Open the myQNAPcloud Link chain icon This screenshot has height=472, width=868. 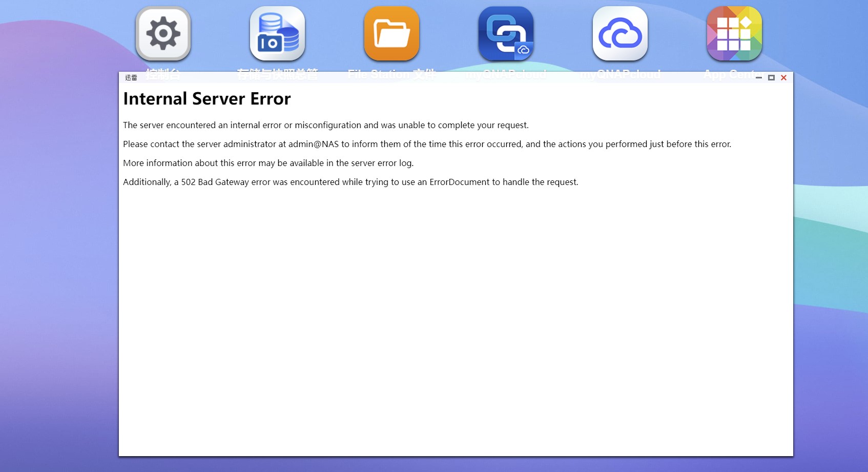[x=506, y=34]
